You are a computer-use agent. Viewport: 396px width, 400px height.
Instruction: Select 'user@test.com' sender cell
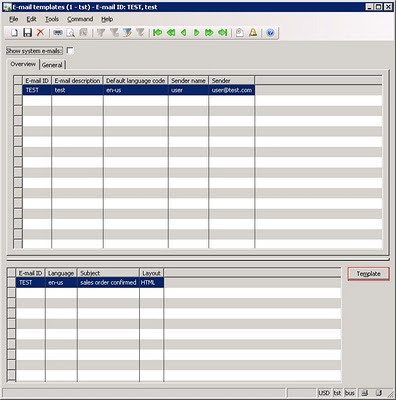pos(231,90)
